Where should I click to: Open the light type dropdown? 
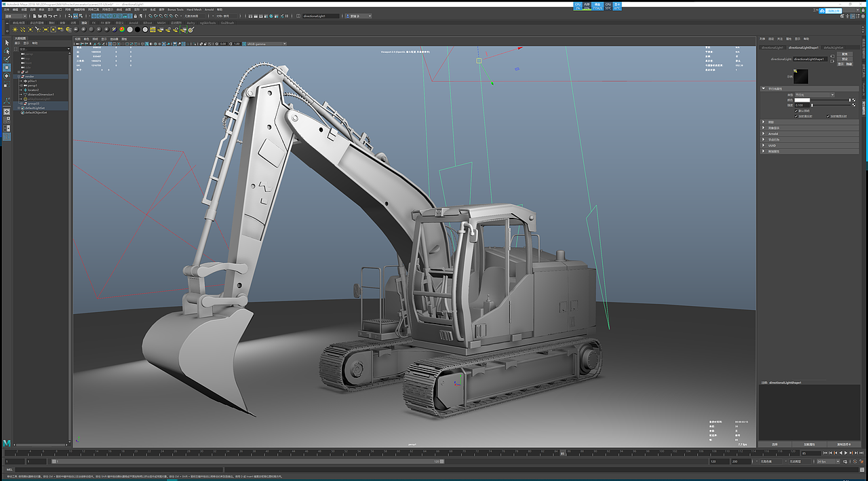coord(814,95)
